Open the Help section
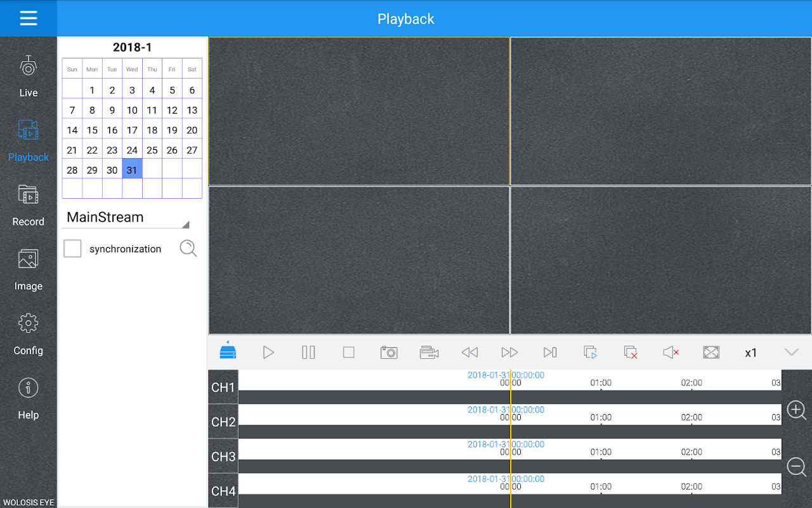Screen dimensions: 812x508 29,399
